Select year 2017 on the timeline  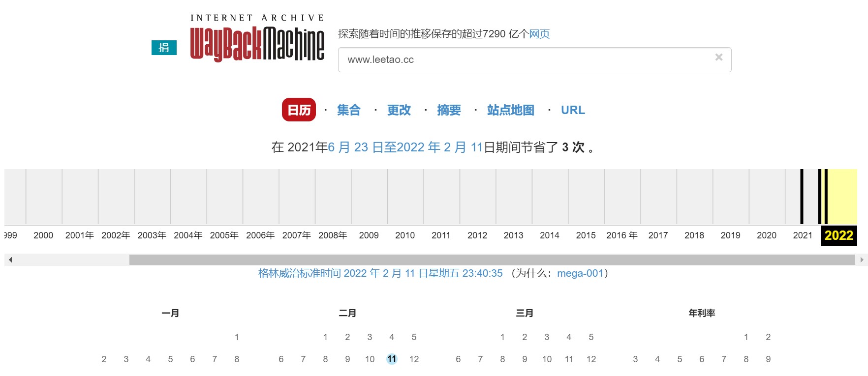[658, 235]
